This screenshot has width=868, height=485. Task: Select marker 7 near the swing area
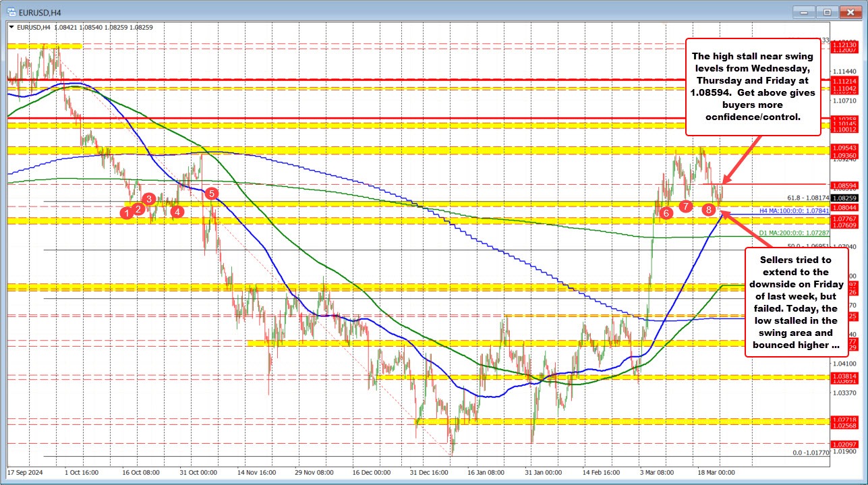[x=686, y=207]
